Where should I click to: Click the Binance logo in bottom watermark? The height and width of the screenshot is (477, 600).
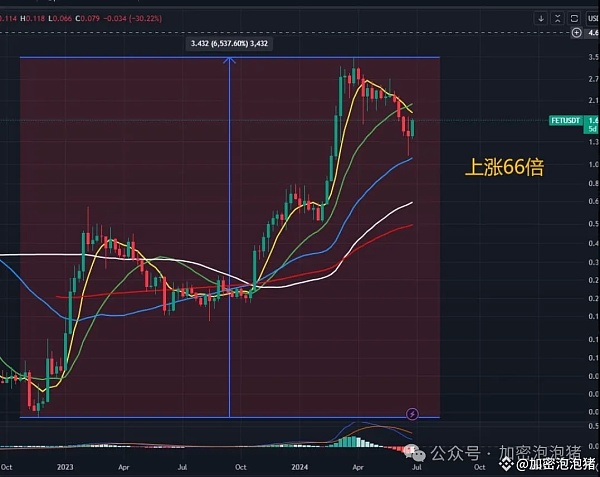(507, 463)
